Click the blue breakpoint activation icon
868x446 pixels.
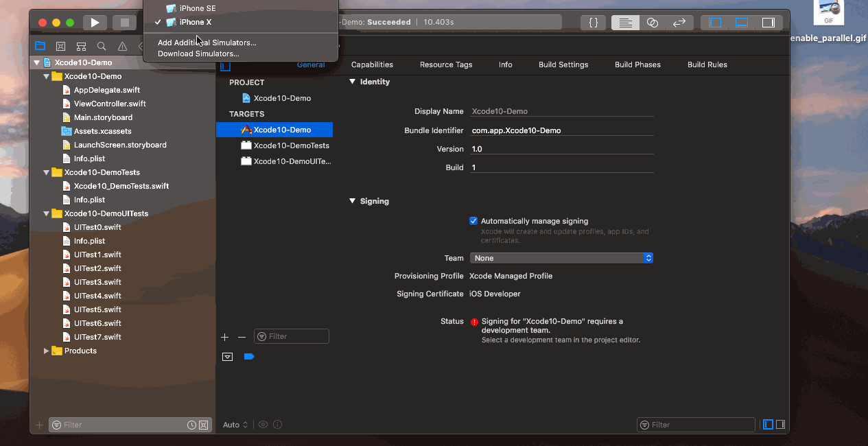coord(249,357)
